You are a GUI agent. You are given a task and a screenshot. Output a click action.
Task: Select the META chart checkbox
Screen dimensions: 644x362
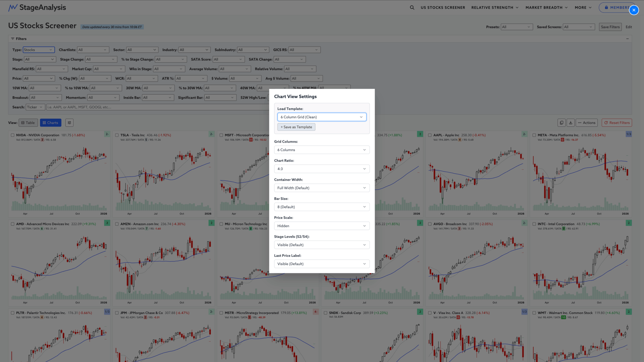534,135
